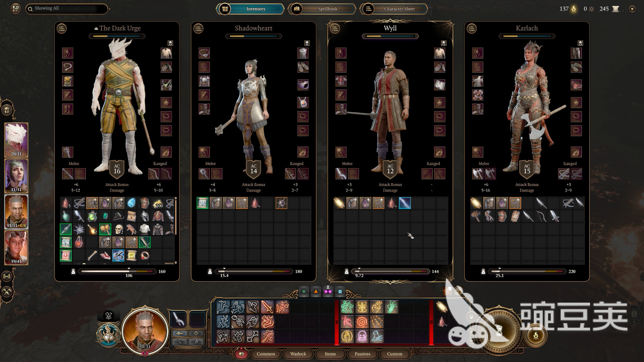Expand Shadowheart's panel list menu
The height and width of the screenshot is (362, 644).
(198, 29)
